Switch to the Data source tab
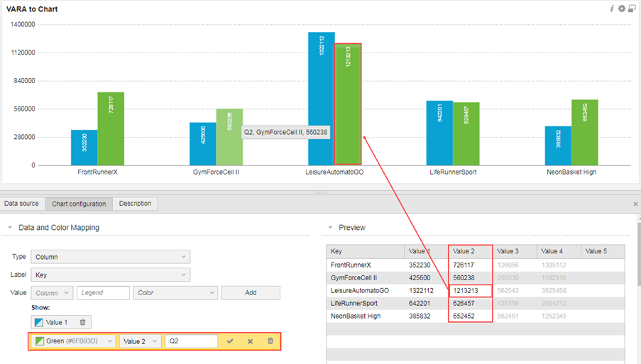The height and width of the screenshot is (364, 641). (22, 204)
